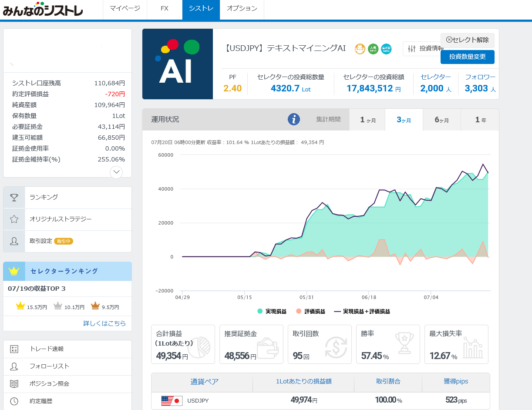Screen dimensions: 532x410
Task: Click the 取引設定 person icon
Action: point(14,241)
